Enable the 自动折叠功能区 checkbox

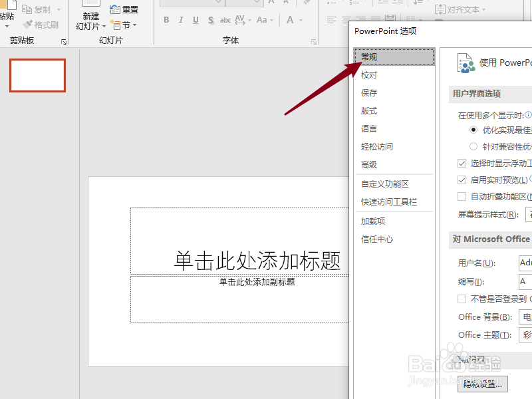point(462,196)
